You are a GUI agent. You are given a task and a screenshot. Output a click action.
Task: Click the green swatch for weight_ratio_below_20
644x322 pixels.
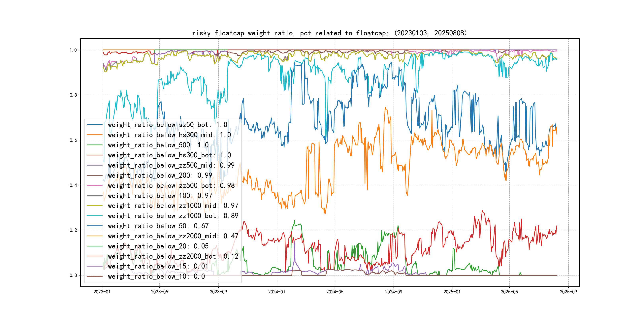point(94,246)
